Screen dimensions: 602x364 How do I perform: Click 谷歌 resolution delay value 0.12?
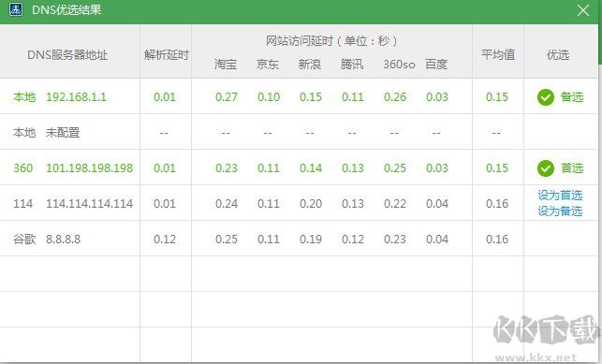coord(165,240)
